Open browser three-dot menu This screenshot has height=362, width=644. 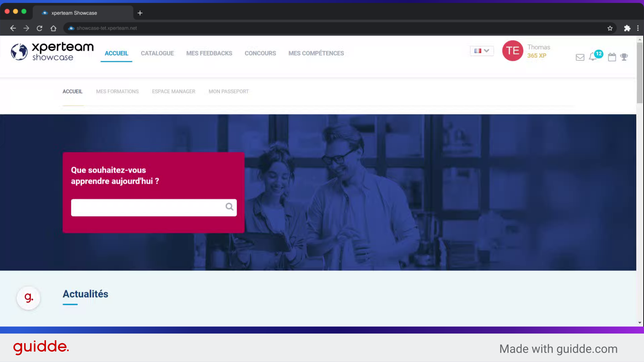click(638, 28)
